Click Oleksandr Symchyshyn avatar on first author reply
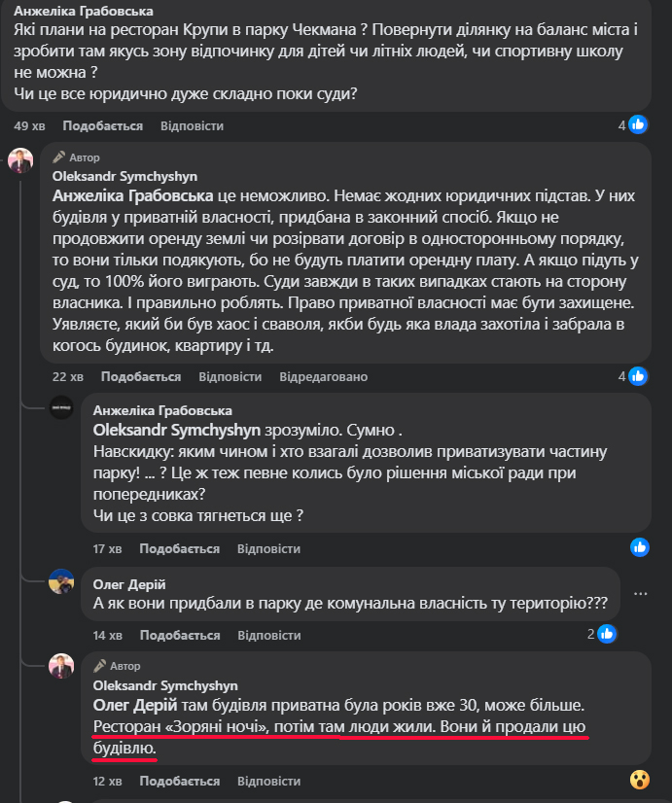 [20, 160]
